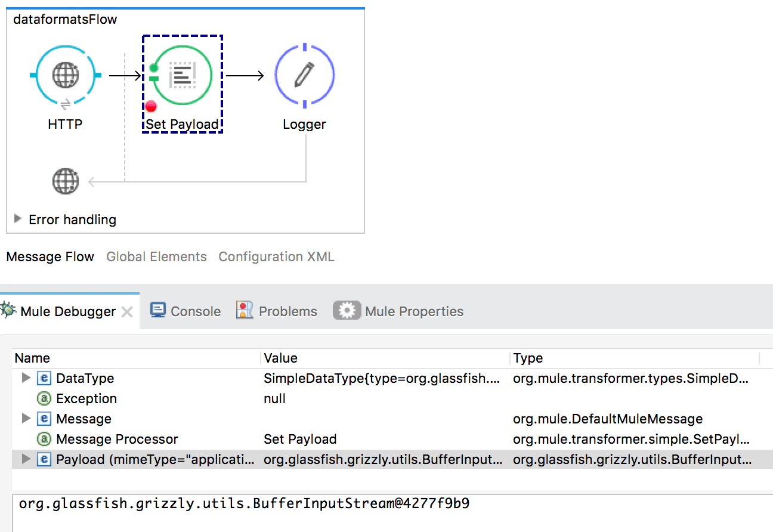Select the Message Processor row
Viewport: 773px width, 532px height.
pyautogui.click(x=117, y=439)
